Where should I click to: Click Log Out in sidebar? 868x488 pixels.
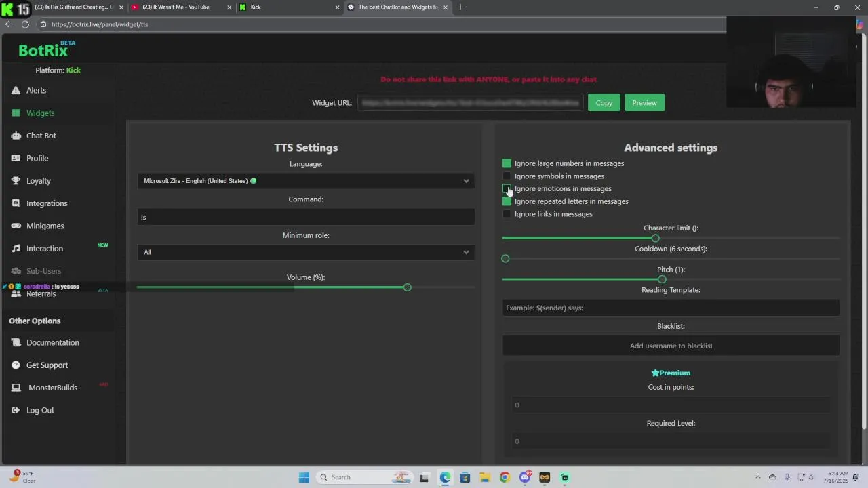(40, 410)
